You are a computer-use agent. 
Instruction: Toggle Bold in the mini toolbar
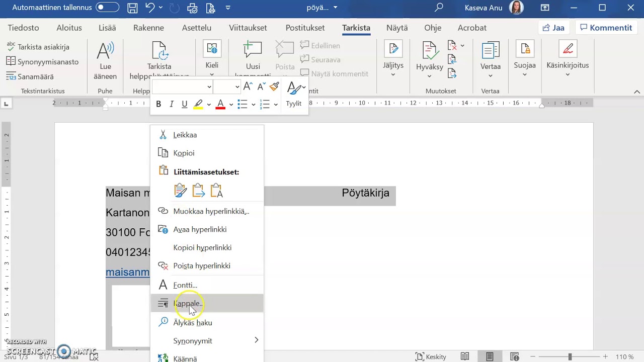click(x=158, y=104)
